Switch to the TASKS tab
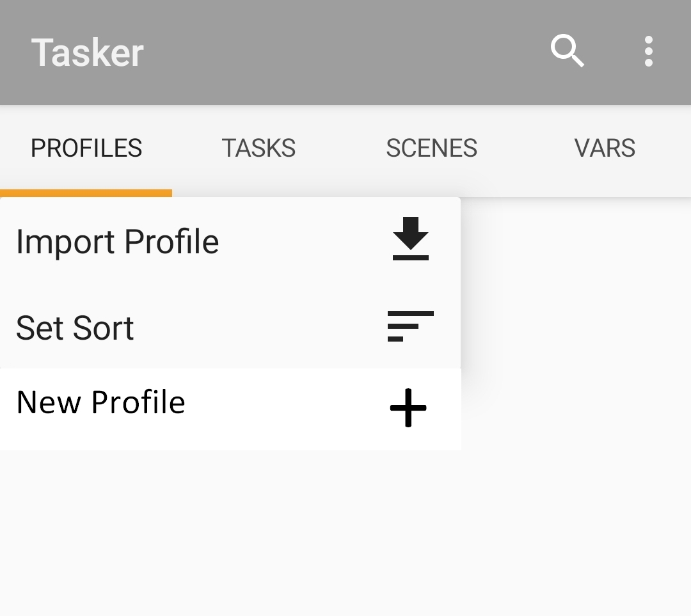 click(x=258, y=148)
